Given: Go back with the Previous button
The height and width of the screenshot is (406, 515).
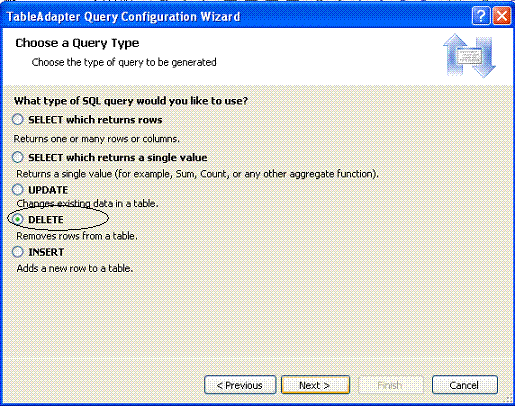Looking at the screenshot, I should [240, 385].
